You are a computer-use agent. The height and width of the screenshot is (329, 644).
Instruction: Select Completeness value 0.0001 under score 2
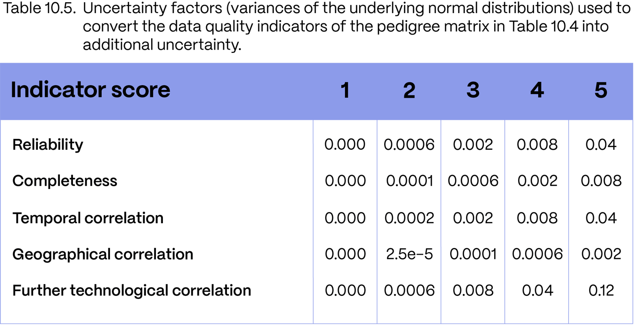pos(409,181)
